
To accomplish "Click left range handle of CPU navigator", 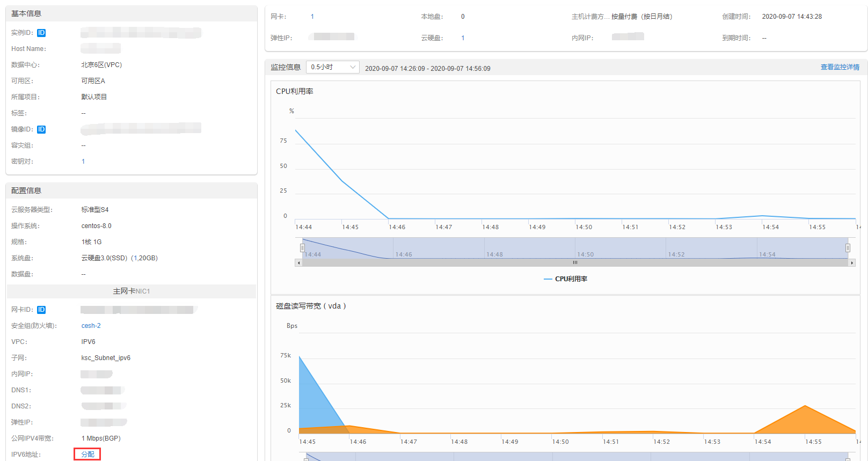I will 302,248.
